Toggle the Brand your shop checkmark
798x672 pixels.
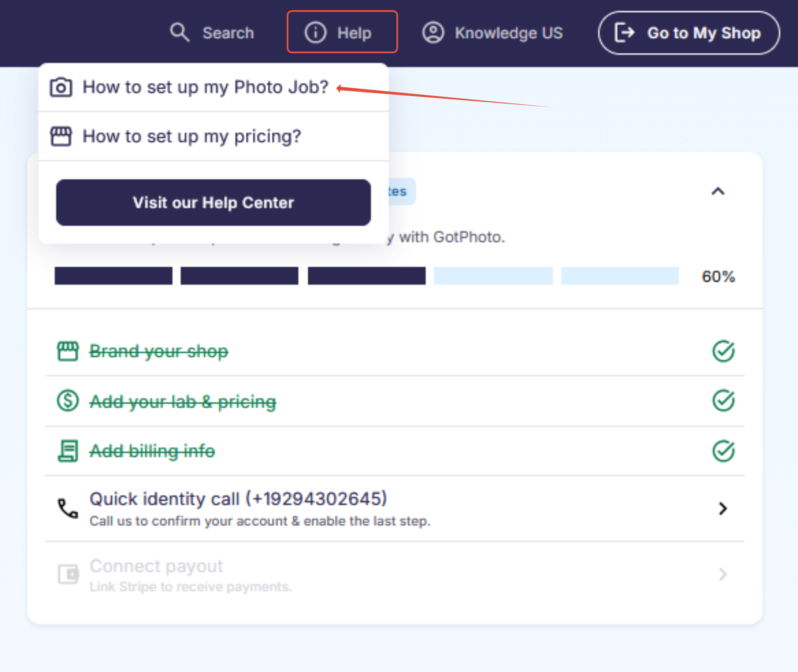pos(723,351)
